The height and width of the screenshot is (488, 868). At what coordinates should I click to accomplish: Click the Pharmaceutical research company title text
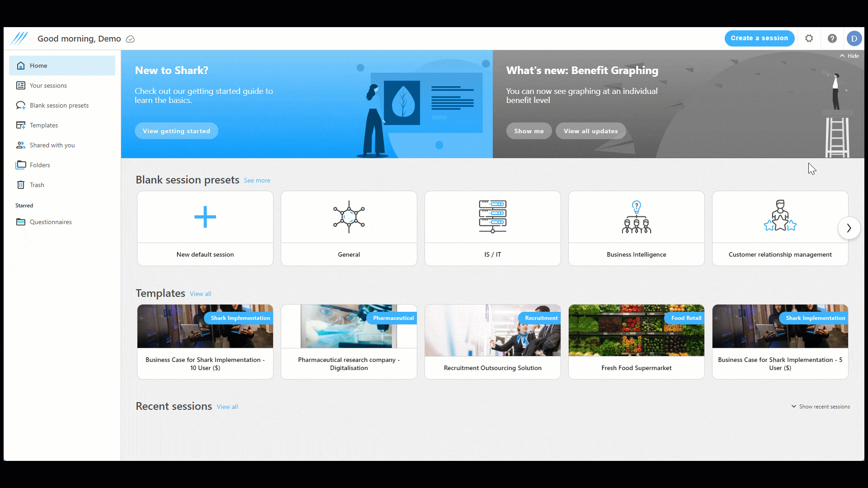(349, 364)
